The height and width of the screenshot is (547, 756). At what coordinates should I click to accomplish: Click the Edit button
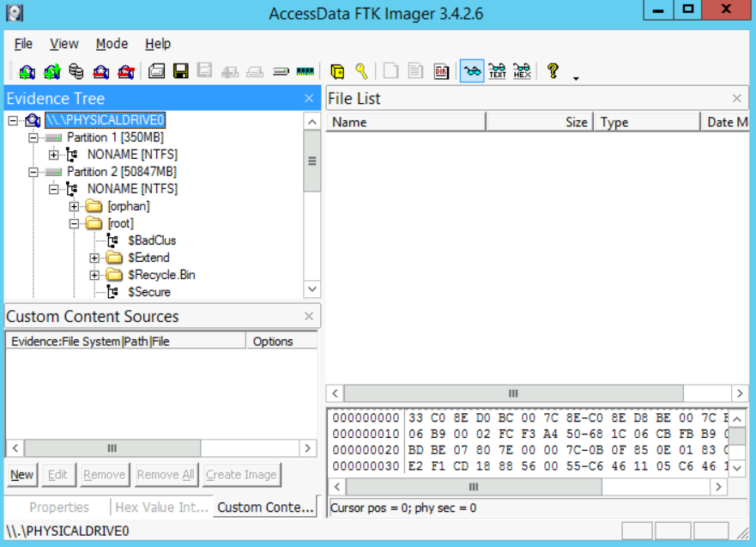tap(57, 475)
